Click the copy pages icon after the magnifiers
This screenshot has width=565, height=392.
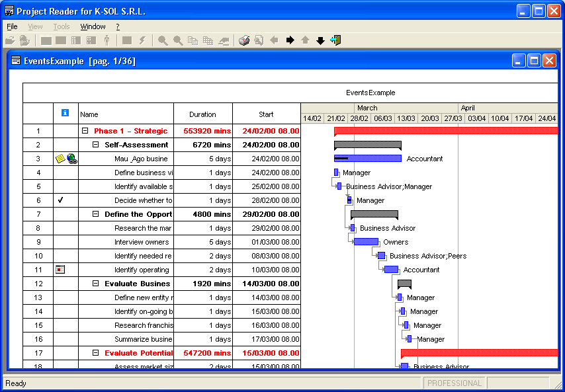pyautogui.click(x=193, y=40)
